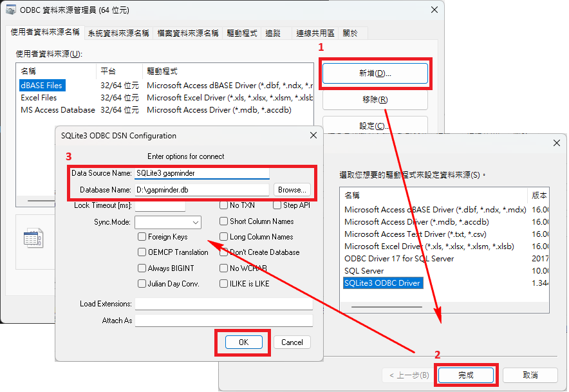Open the 連線共用區 tab
The image size is (569, 392).
point(315,33)
